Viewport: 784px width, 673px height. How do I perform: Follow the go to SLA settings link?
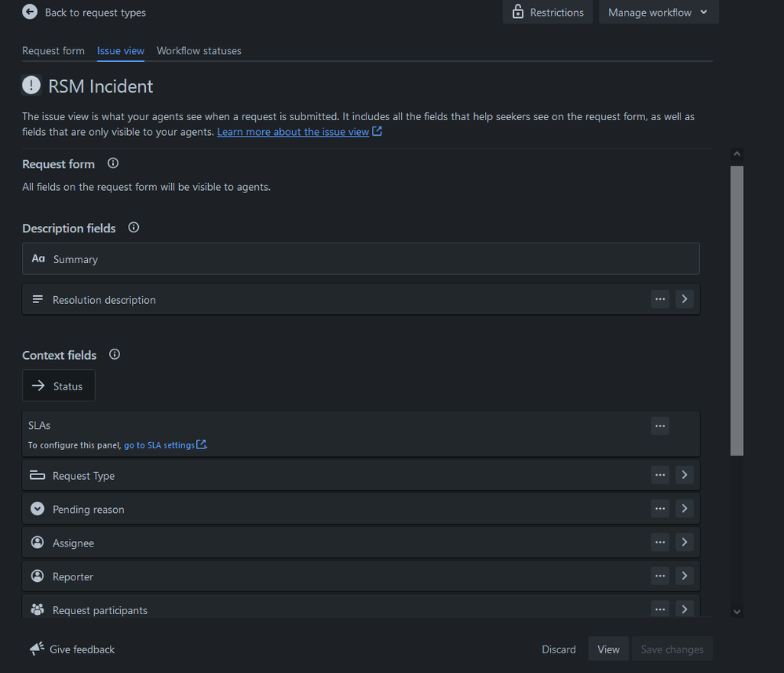point(159,445)
